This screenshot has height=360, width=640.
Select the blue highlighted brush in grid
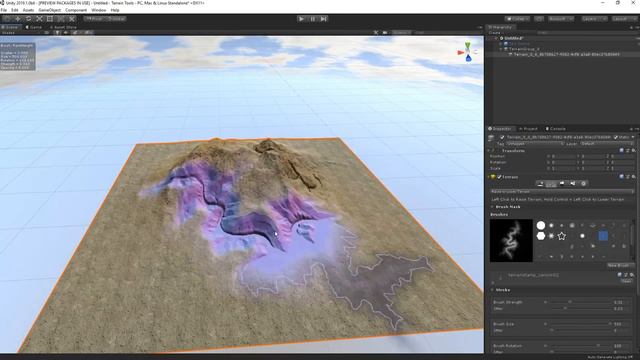click(x=603, y=236)
